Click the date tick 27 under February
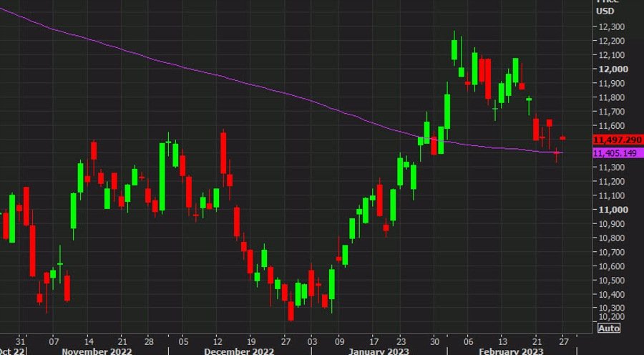The width and height of the screenshot is (644, 355). pyautogui.click(x=563, y=341)
